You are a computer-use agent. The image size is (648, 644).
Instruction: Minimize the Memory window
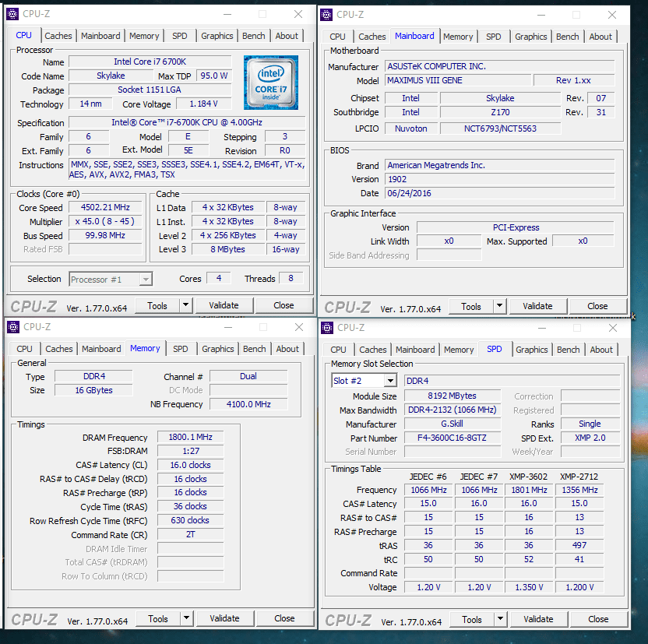pyautogui.click(x=228, y=327)
